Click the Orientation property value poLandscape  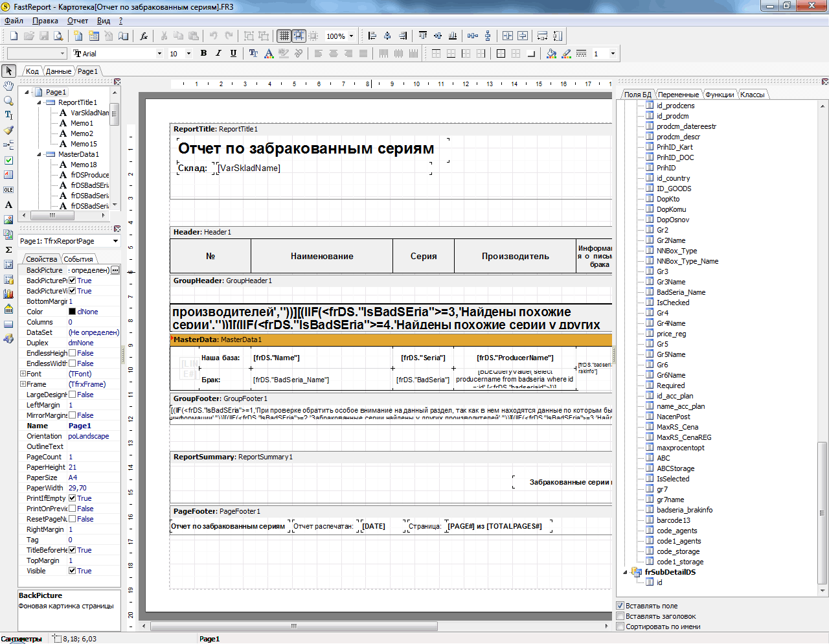89,436
